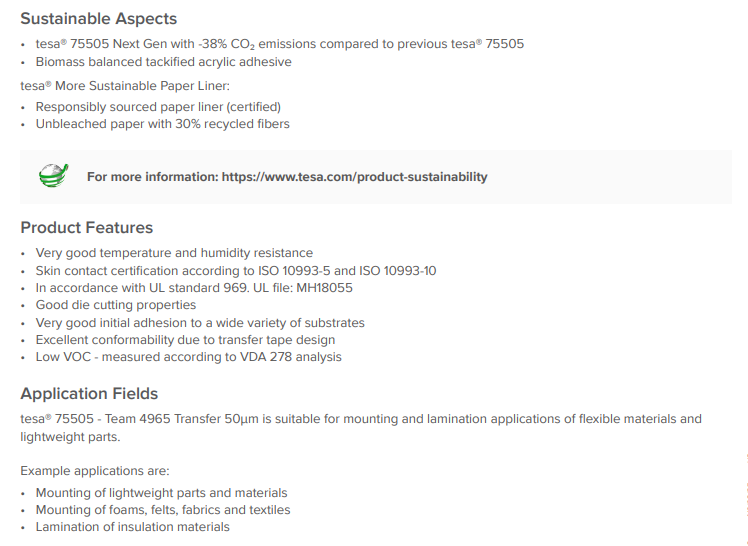This screenshot has height=546, width=748.
Task: Click the responsibly sourced paper liner bullet
Action: (x=158, y=107)
